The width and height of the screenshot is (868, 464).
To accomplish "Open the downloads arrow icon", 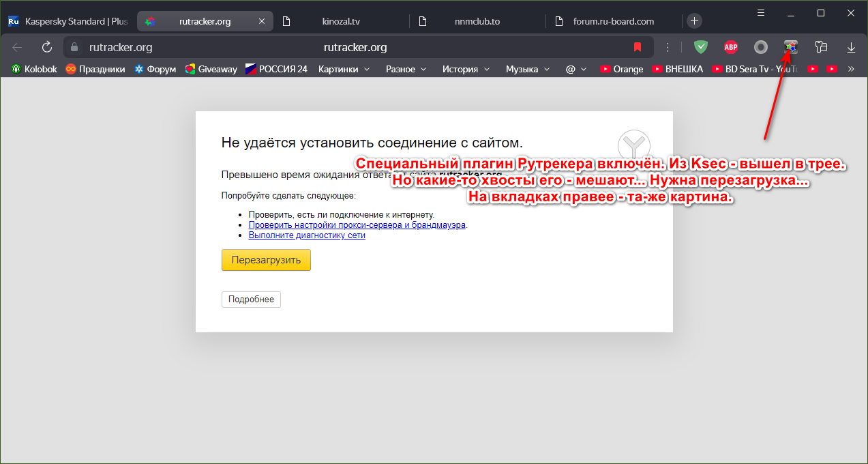I will coord(851,47).
